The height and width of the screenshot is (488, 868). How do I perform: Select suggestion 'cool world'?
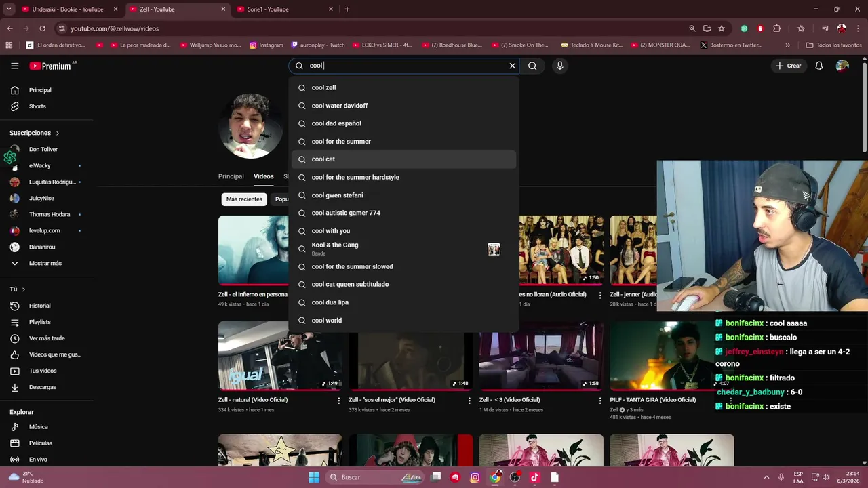click(403, 320)
